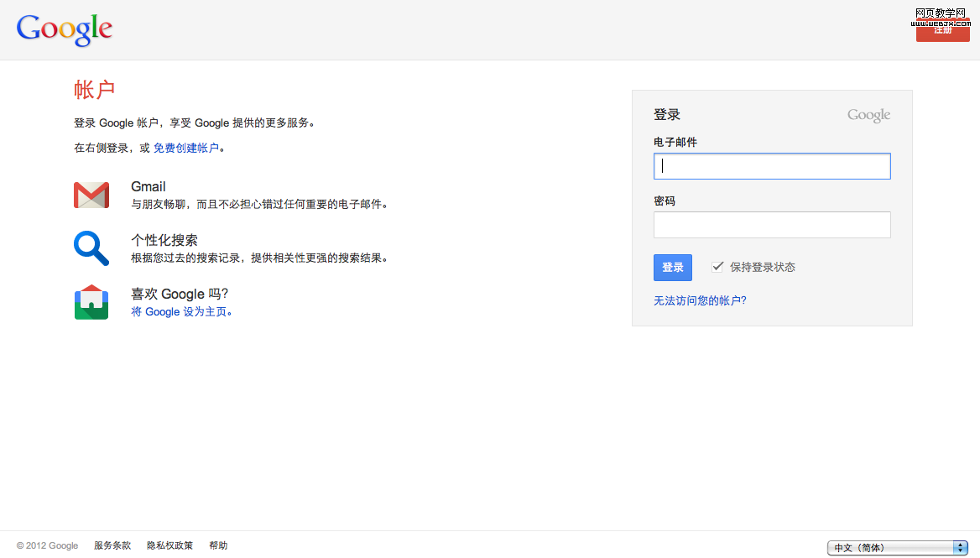Click the 无法访问您的帐户? link
Viewport: 980px width, 558px height.
(x=700, y=300)
